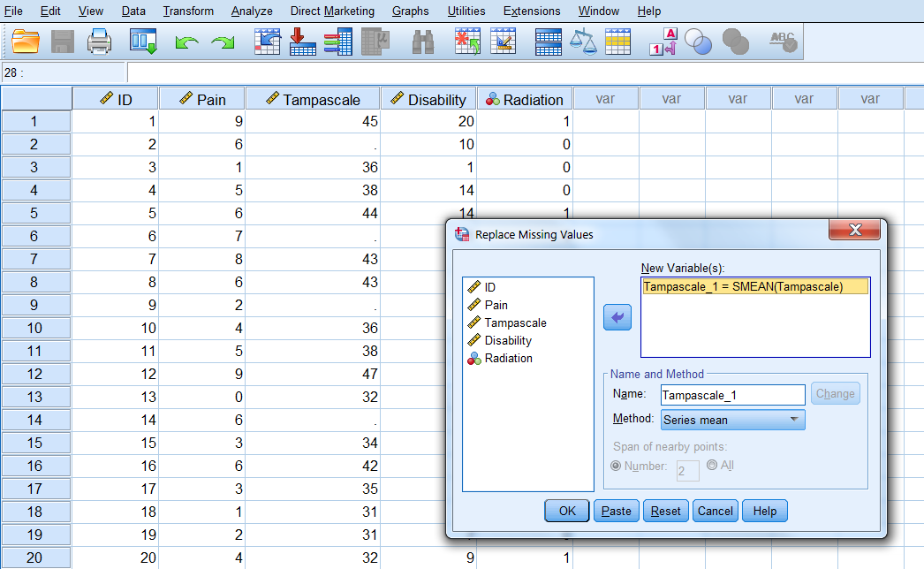Viewport: 924px width, 569px height.
Task: Click the Weight Cases scales icon
Action: pyautogui.click(x=583, y=42)
